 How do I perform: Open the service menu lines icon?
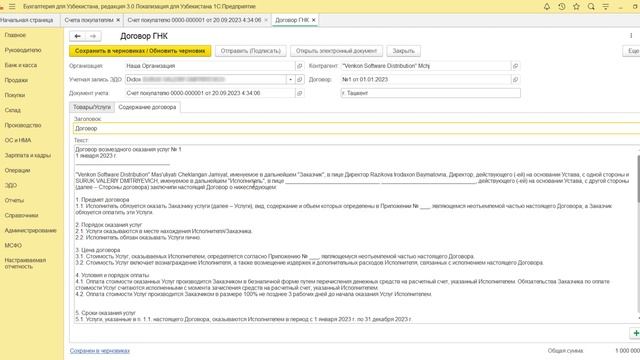606,7
